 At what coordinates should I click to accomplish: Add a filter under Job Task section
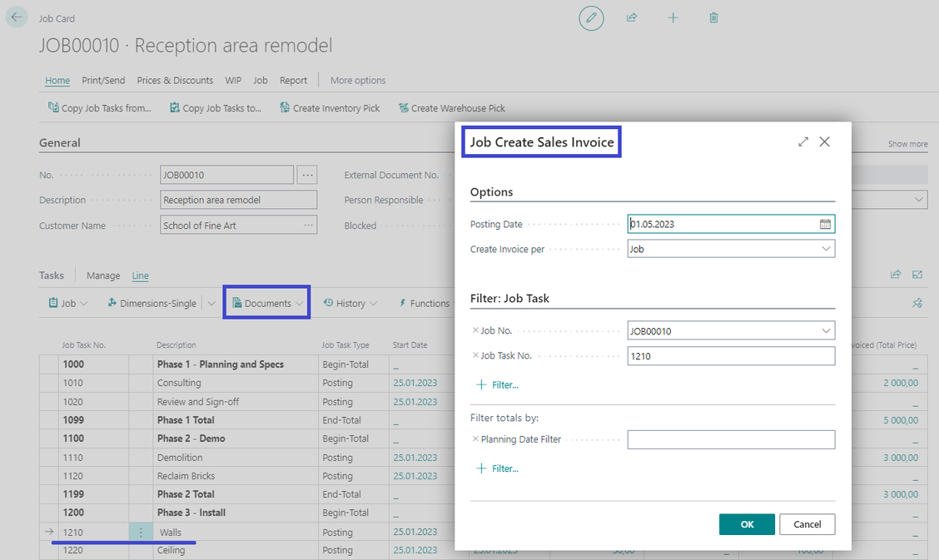(x=497, y=385)
